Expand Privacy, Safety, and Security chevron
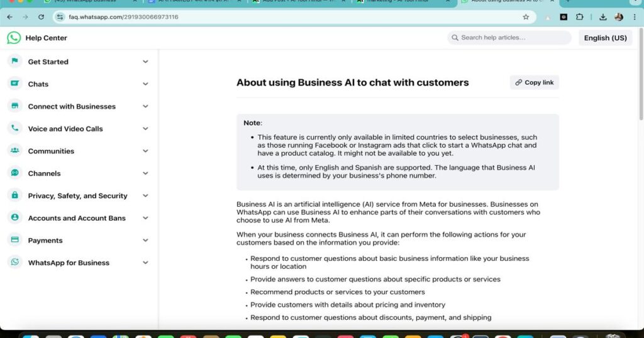Viewport: 644px width, 338px height. [x=145, y=195]
